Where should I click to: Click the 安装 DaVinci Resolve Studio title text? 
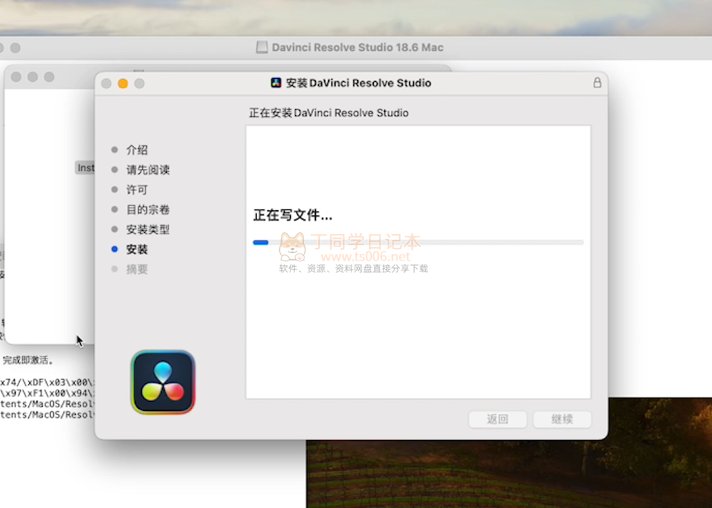[358, 83]
